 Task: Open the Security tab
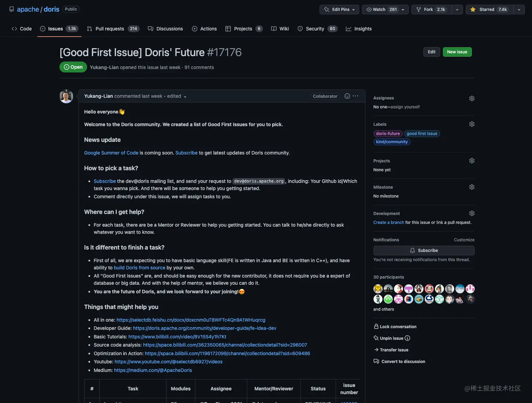[317, 29]
